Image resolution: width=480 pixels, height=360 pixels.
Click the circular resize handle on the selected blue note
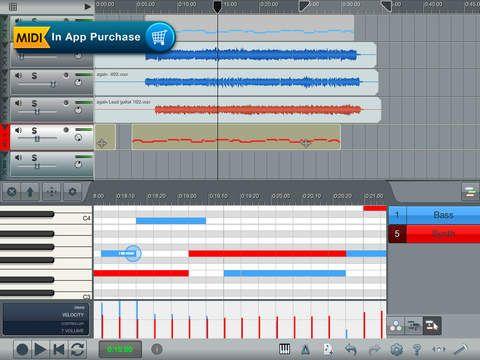133,253
